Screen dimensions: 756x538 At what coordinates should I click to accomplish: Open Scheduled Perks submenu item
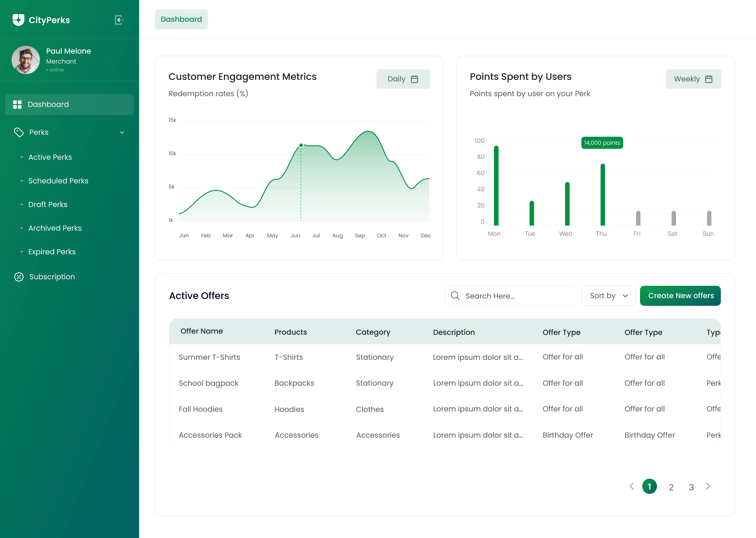click(58, 181)
